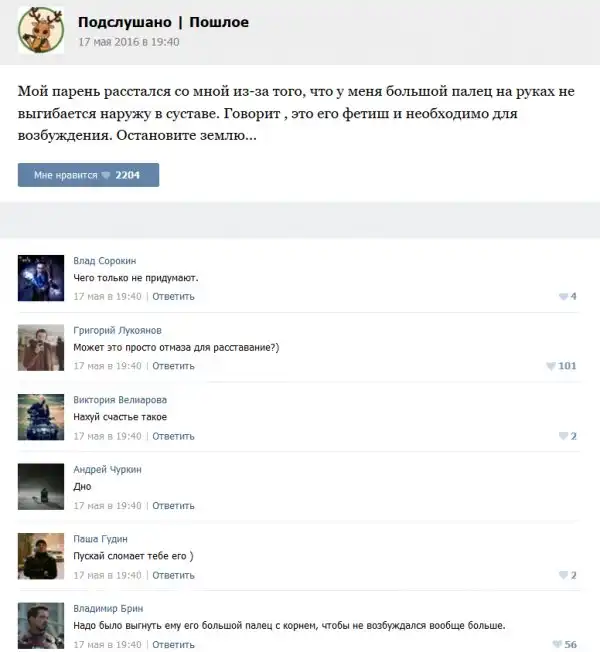Open Влад Сорокин's profile picture
This screenshot has height=652, width=600.
tap(41, 278)
